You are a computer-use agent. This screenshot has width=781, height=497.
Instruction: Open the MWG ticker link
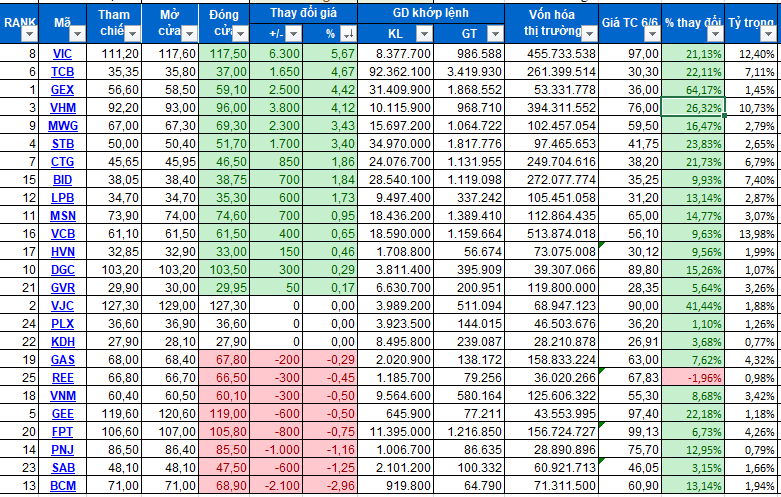point(62,125)
